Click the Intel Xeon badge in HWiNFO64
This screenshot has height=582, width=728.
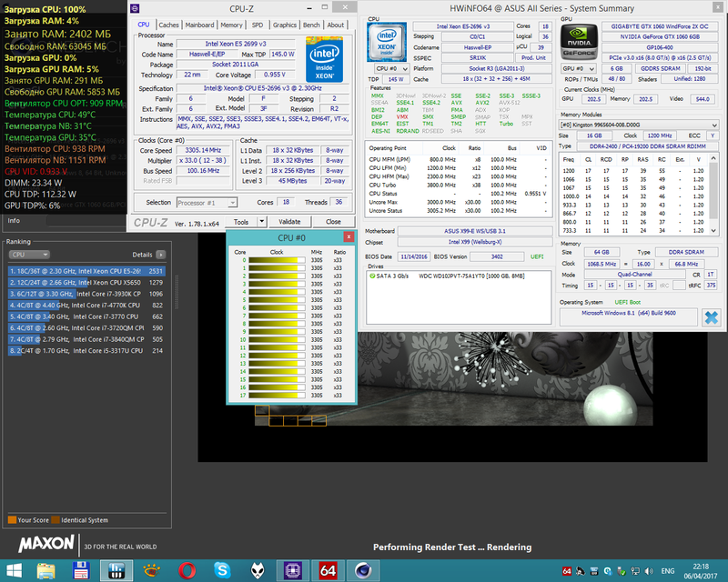(386, 42)
